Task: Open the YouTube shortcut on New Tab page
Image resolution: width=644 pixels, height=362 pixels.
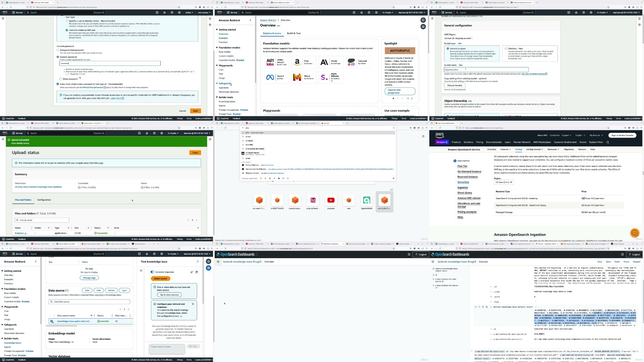Action: tap(331, 202)
